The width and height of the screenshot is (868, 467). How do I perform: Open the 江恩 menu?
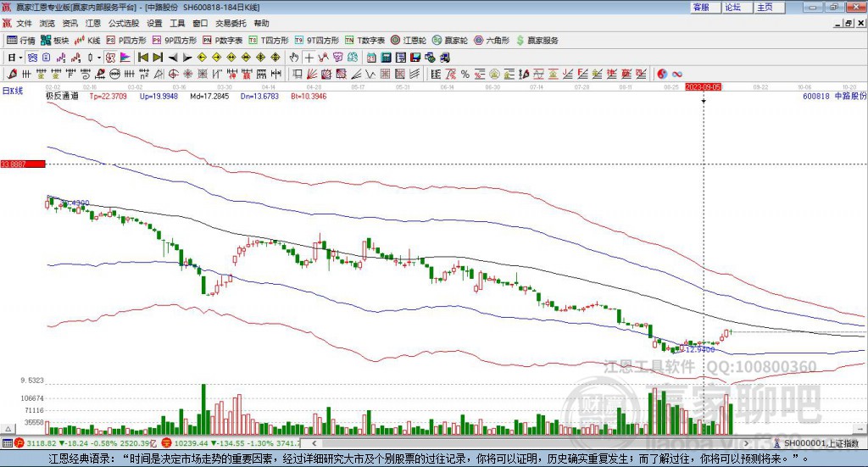(93, 23)
